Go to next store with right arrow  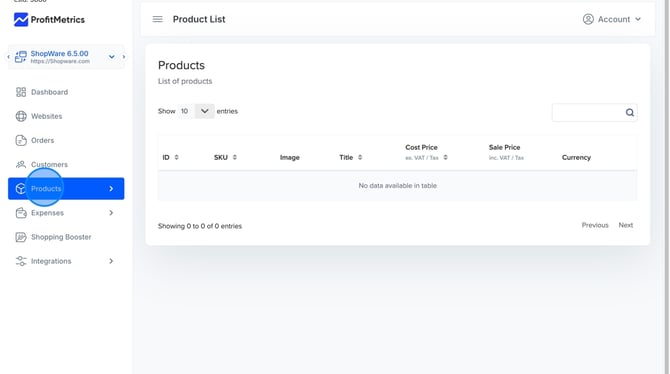click(x=124, y=57)
